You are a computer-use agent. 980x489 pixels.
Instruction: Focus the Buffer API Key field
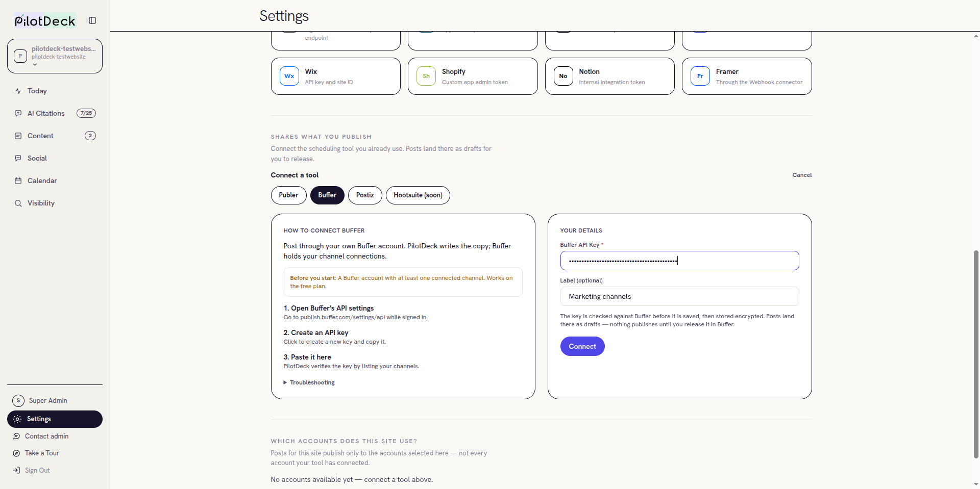pyautogui.click(x=679, y=261)
